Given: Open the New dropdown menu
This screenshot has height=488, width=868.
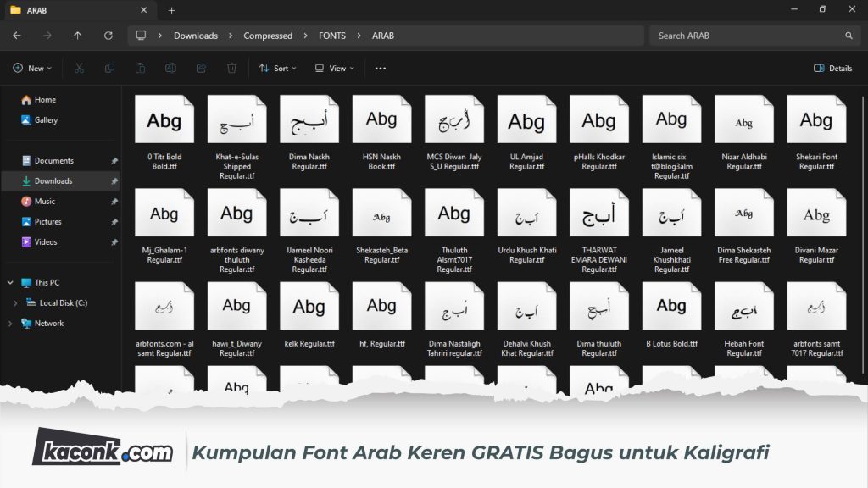Looking at the screenshot, I should coord(32,68).
